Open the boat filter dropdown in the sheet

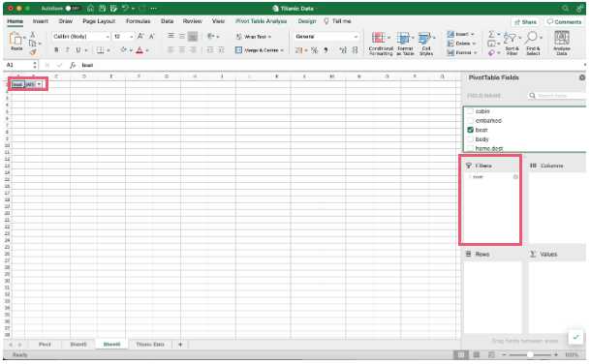pyautogui.click(x=39, y=84)
